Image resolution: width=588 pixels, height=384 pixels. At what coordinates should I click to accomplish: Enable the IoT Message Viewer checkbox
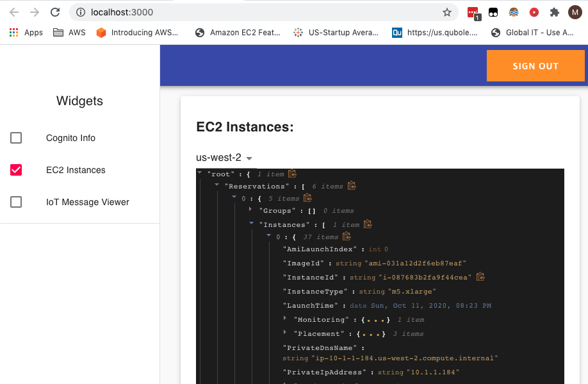(x=16, y=202)
